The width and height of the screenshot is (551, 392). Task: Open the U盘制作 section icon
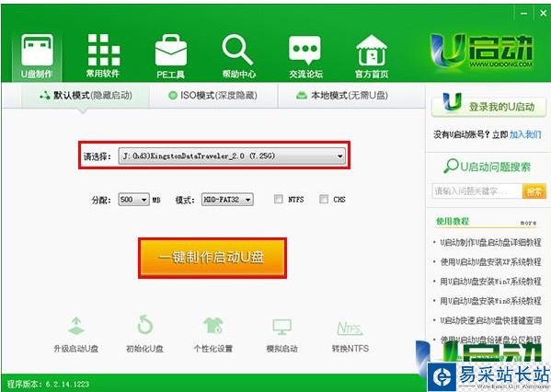tap(37, 51)
